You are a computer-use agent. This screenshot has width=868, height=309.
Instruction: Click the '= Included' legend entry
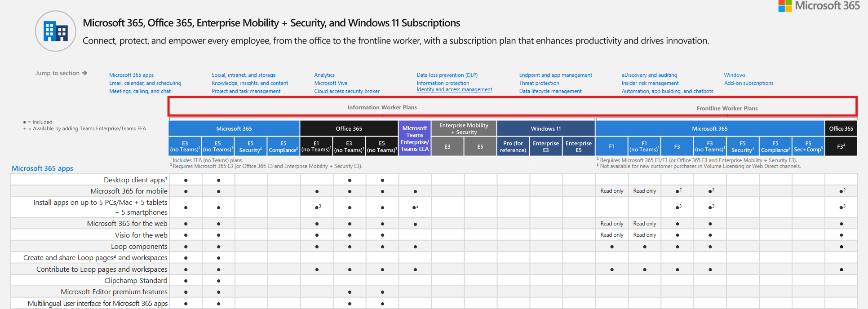[38, 122]
